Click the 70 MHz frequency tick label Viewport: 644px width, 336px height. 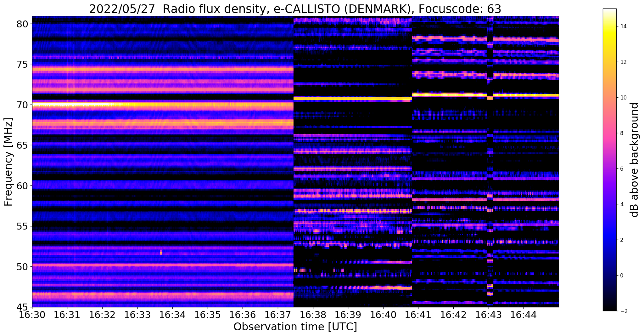(x=23, y=105)
